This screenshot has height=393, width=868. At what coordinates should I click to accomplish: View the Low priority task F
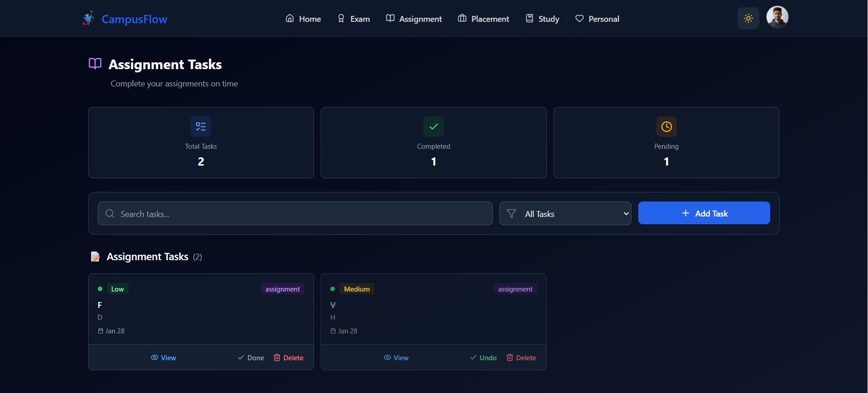coord(163,358)
